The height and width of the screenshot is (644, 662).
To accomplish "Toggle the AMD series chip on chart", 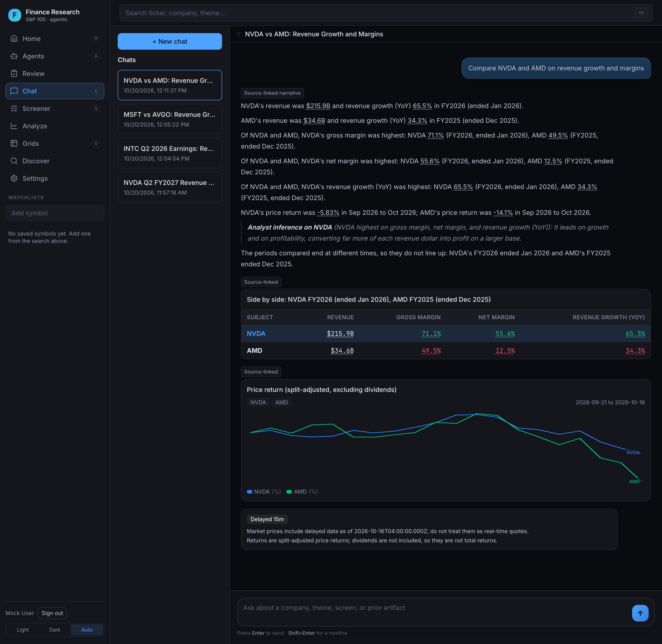I will (281, 402).
